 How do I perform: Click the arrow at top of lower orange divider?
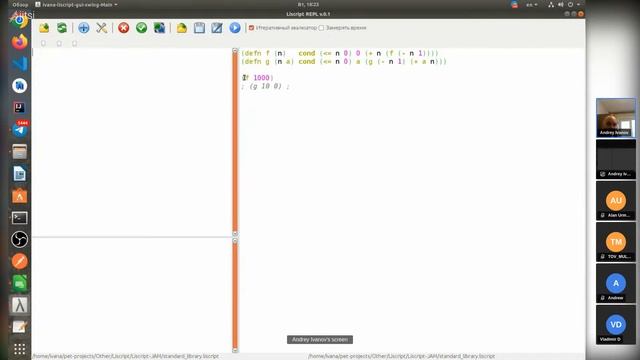pos(235,241)
